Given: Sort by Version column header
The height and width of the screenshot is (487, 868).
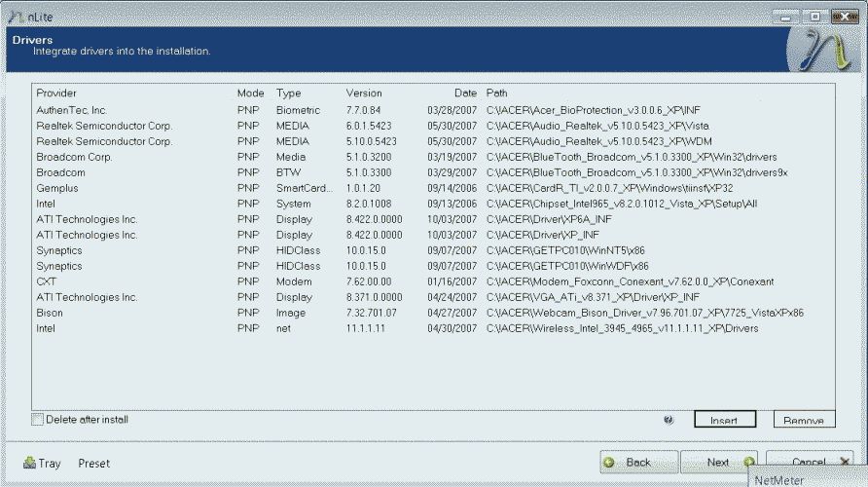Looking at the screenshot, I should pyautogui.click(x=364, y=94).
